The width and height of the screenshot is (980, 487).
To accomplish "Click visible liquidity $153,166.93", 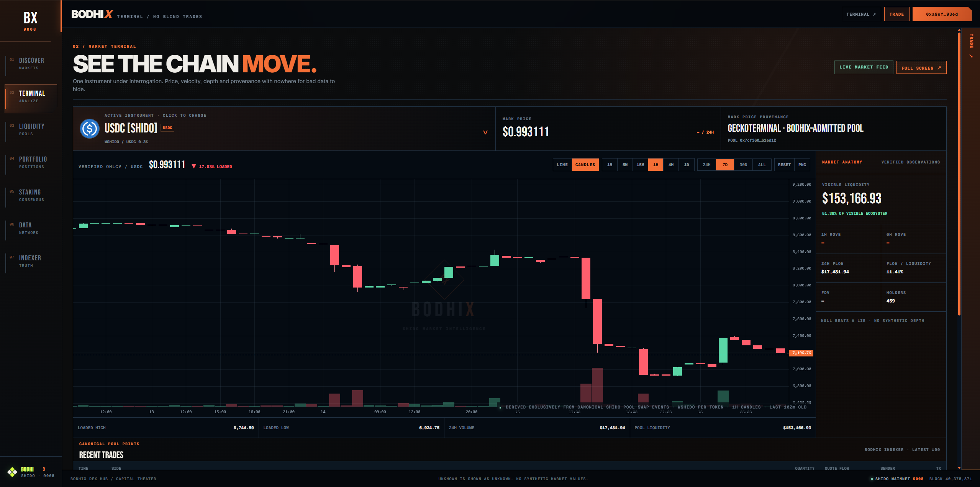I will [852, 198].
